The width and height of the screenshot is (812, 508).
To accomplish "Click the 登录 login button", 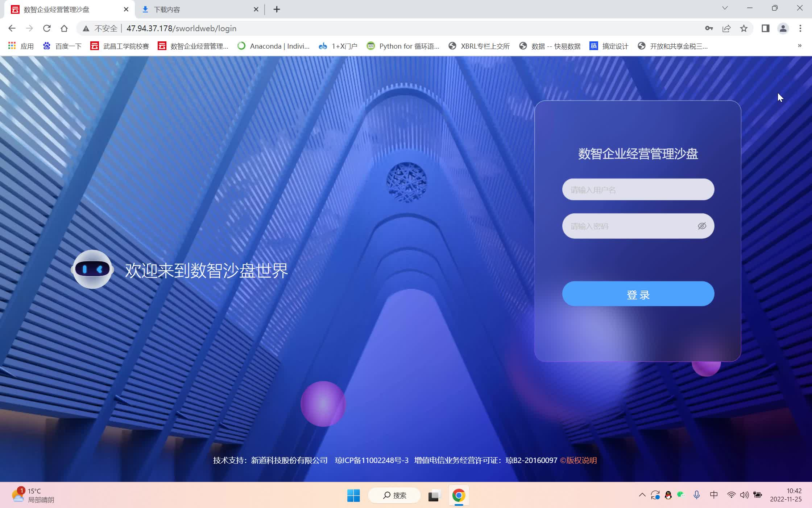I will pos(638,294).
